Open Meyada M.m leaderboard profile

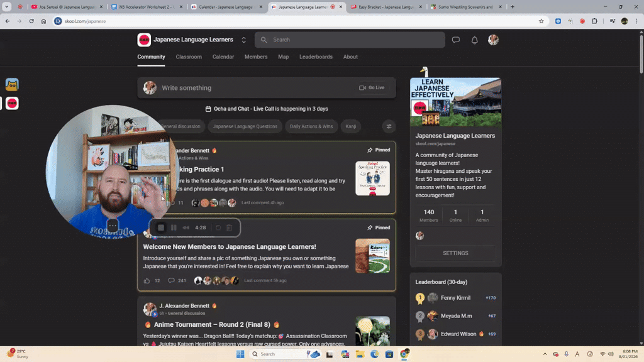point(457,316)
